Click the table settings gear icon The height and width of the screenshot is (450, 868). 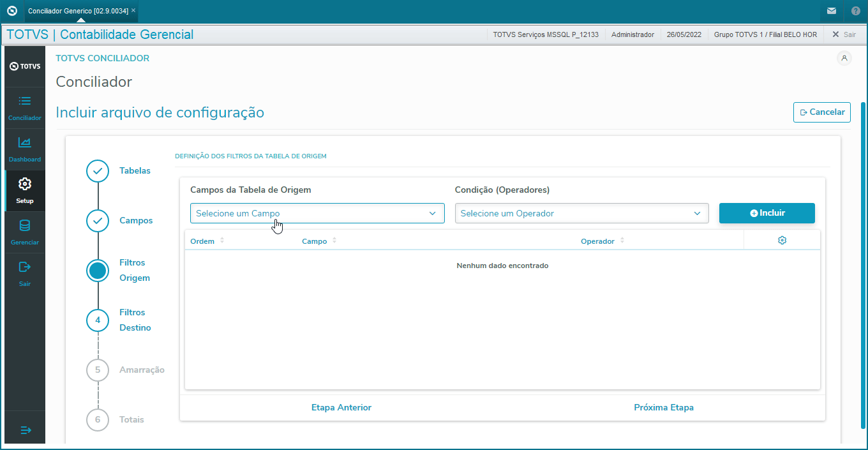782,240
